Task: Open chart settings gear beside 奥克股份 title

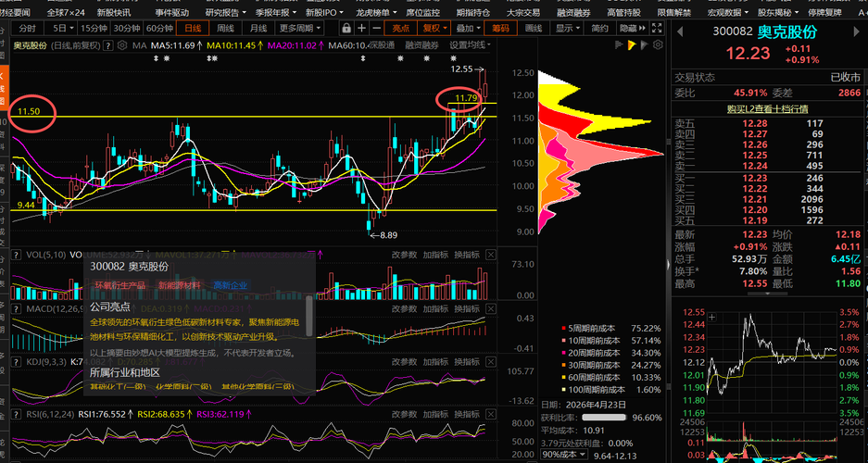Action: coord(121,45)
